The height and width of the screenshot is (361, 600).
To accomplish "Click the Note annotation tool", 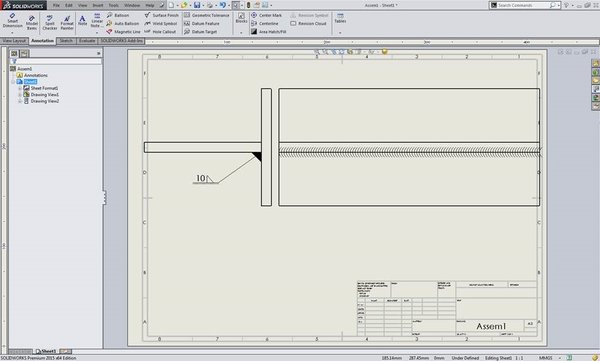I will 82,20.
